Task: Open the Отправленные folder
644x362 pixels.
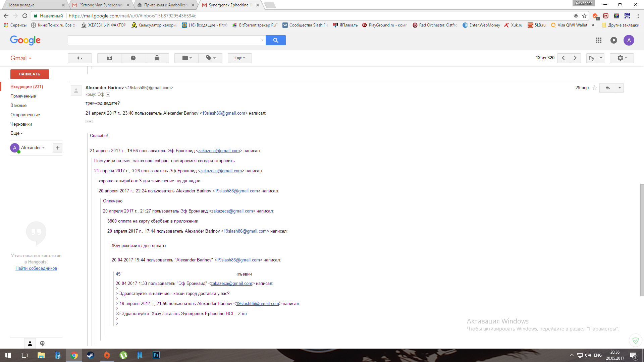Action: coord(25,115)
